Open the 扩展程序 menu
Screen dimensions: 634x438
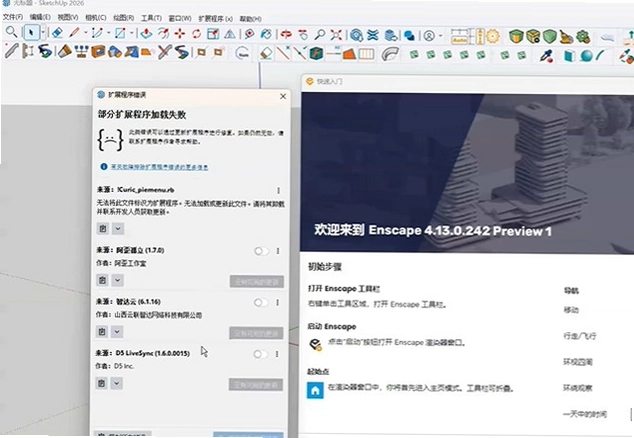[x=215, y=19]
